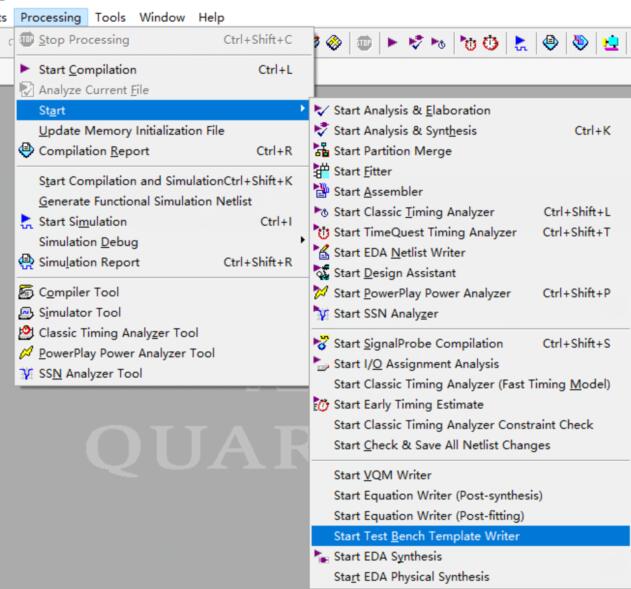Image resolution: width=631 pixels, height=589 pixels.
Task: Click the PowerPlay Power Analyzer lightning icon in submenu
Action: [x=322, y=292]
